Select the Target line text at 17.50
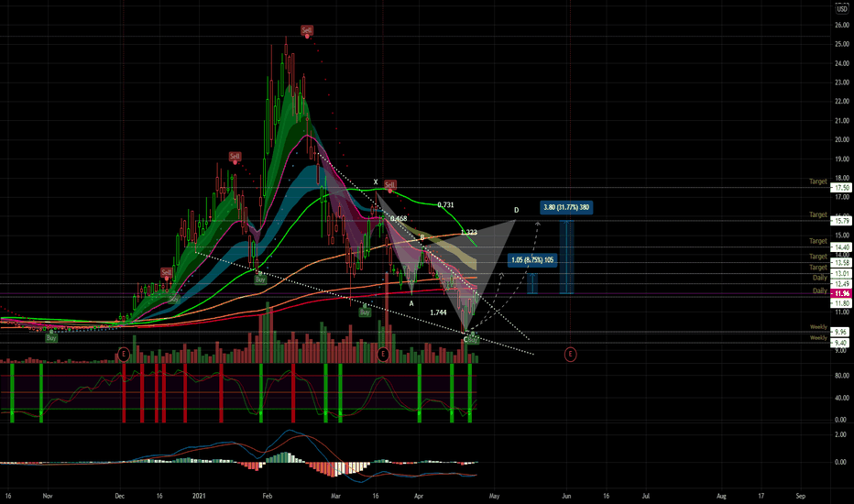Image resolution: width=854 pixels, height=504 pixels. click(818, 181)
